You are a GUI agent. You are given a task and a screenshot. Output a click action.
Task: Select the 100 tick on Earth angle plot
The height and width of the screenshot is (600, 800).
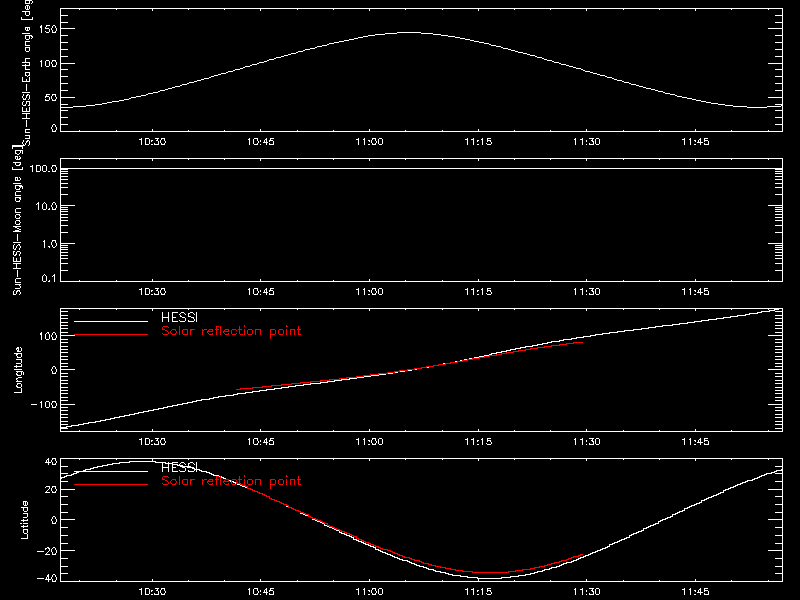(48, 64)
